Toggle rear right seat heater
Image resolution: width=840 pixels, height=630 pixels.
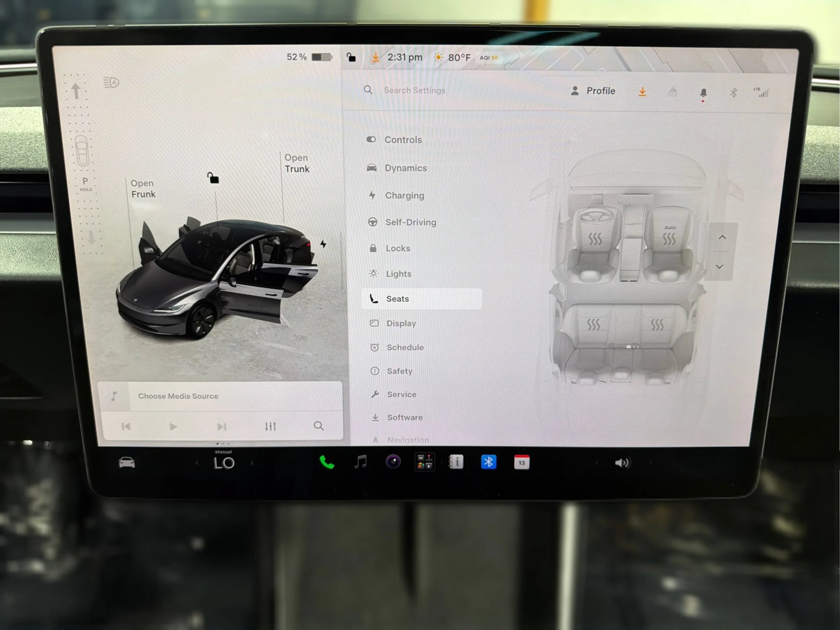(x=657, y=324)
